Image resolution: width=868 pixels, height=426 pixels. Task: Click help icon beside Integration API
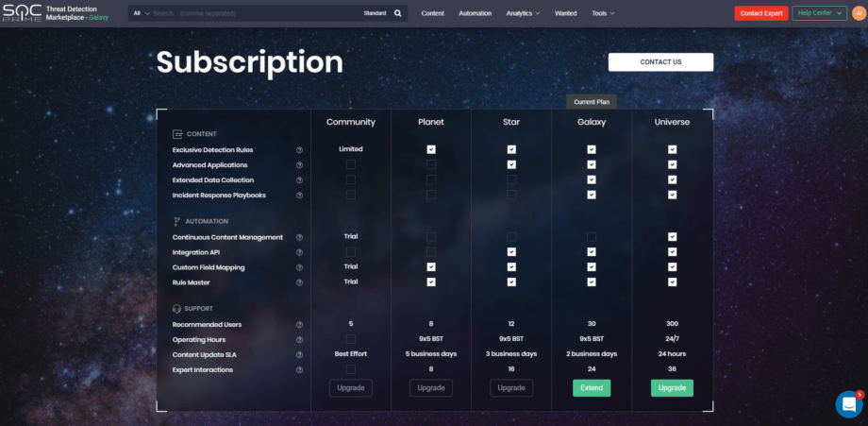299,252
